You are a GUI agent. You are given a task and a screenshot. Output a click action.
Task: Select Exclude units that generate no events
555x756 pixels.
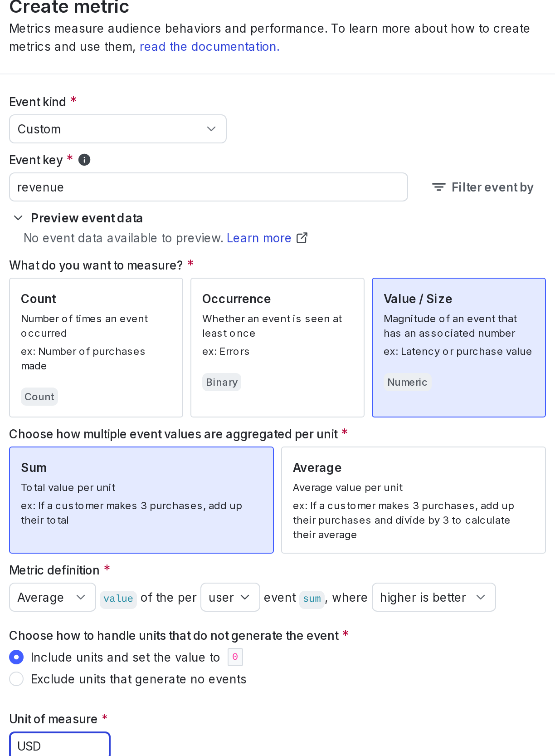pos(16,679)
